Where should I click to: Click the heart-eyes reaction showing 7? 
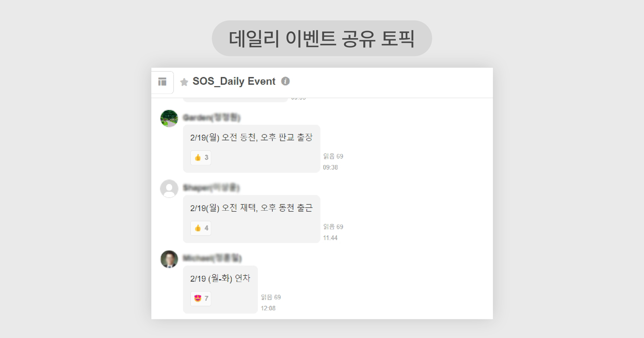[201, 298]
